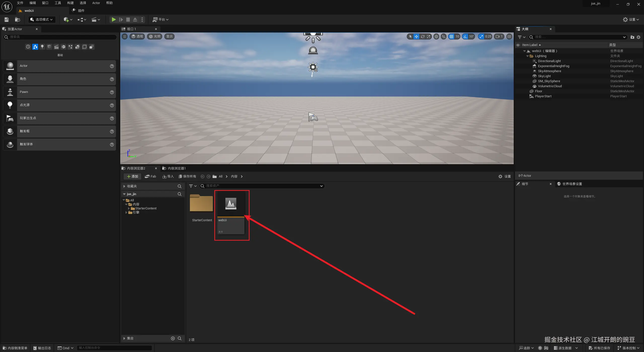Screen dimensions: 644x352
Task: Click the 添加 button in content browser
Action: (x=133, y=177)
